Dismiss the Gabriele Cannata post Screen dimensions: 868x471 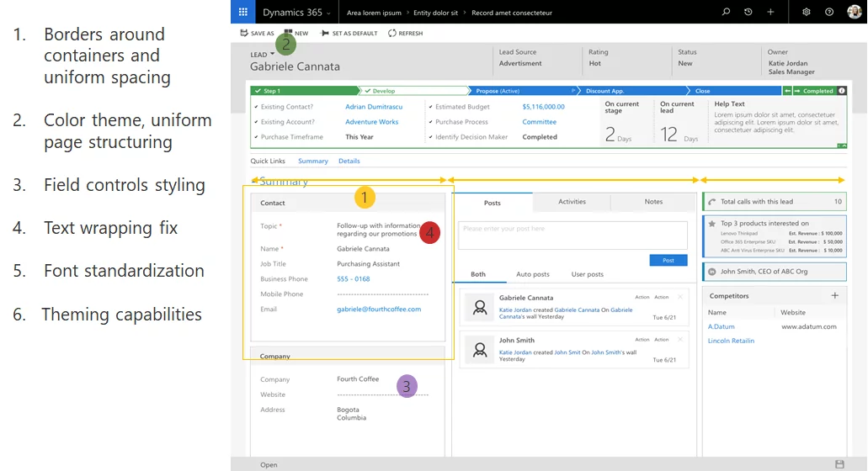pos(680,297)
